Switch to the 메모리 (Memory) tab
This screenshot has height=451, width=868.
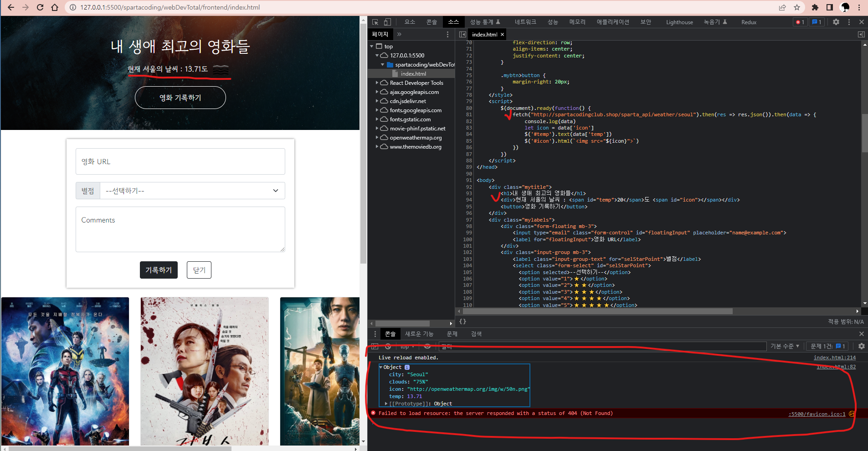click(577, 22)
